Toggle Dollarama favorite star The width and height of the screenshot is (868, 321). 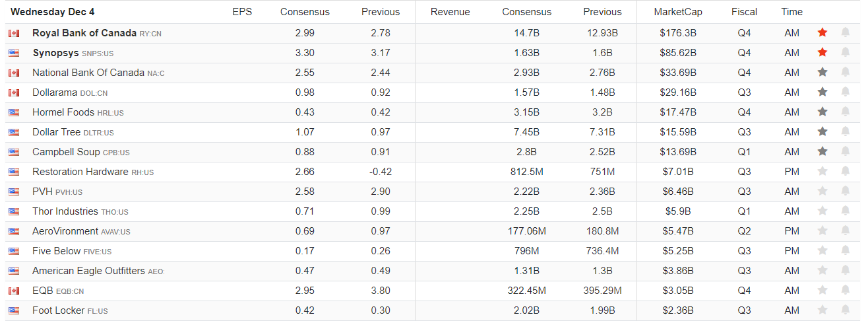[822, 92]
